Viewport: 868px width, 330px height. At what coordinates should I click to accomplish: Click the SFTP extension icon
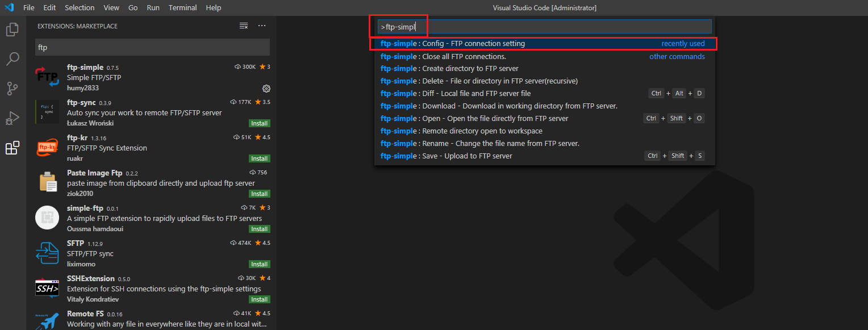point(47,253)
